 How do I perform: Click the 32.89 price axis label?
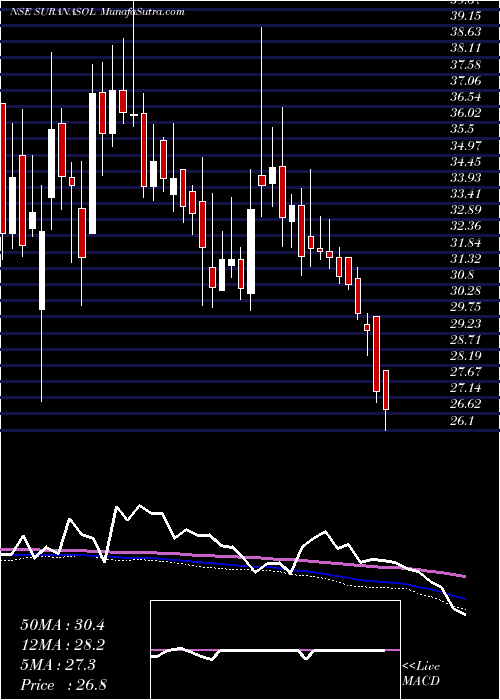(x=466, y=210)
